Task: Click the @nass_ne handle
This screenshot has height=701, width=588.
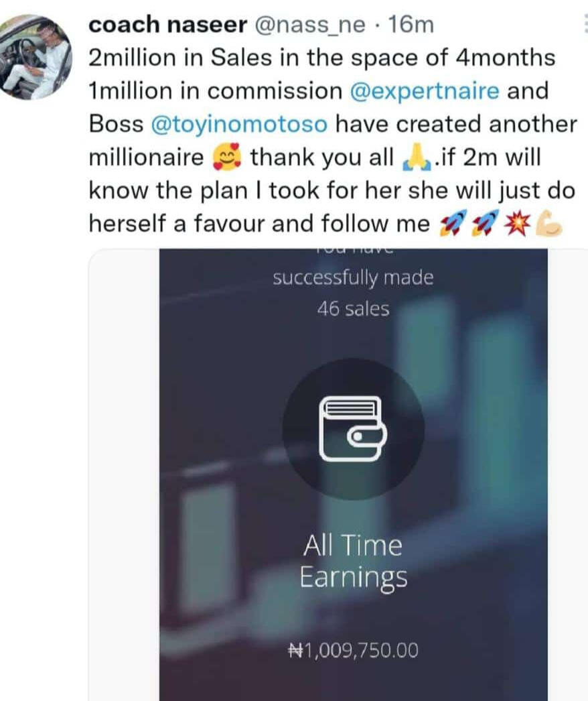Action: tap(309, 25)
